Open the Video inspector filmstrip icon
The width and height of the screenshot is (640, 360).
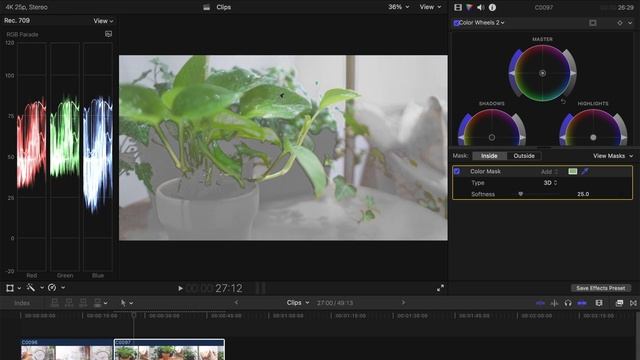[458, 7]
